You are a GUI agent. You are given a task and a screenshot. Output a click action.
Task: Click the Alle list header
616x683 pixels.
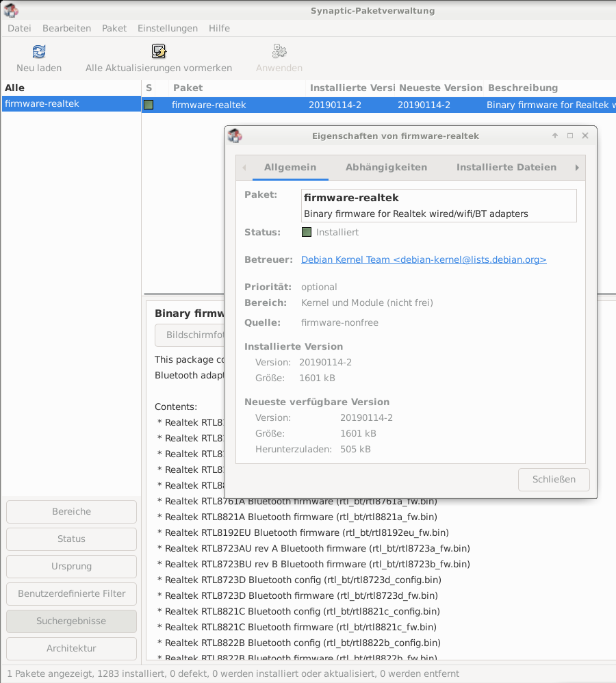tap(71, 88)
